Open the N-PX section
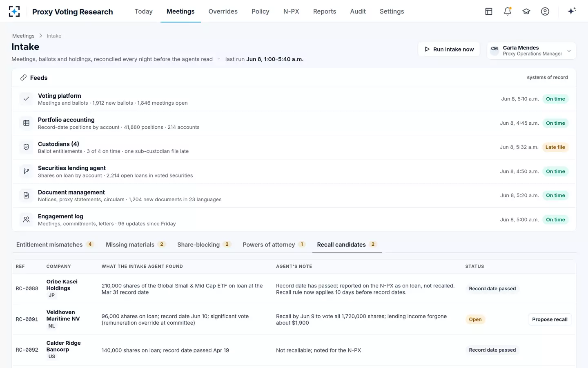588x368 pixels. pos(291,11)
